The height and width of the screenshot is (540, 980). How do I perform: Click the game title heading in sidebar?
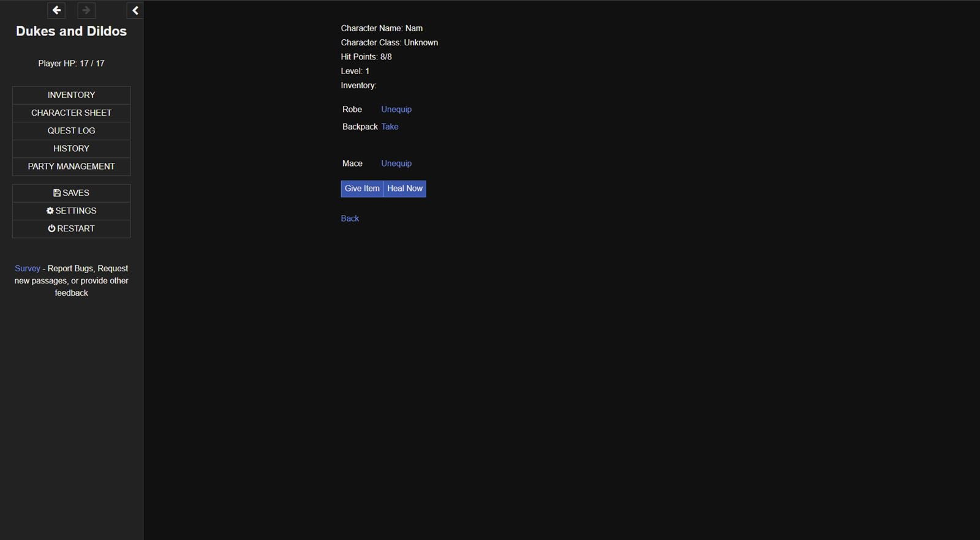click(71, 31)
